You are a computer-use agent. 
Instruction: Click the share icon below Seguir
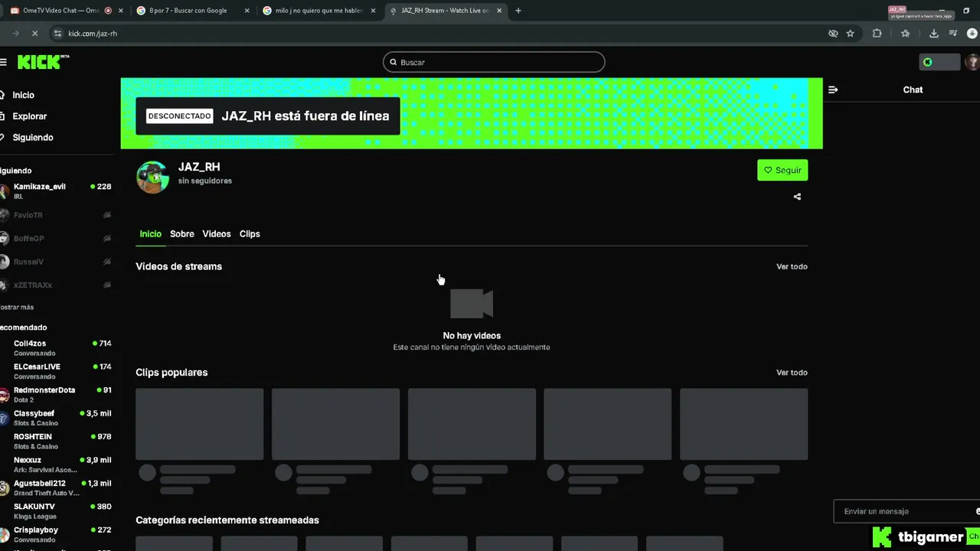click(797, 197)
